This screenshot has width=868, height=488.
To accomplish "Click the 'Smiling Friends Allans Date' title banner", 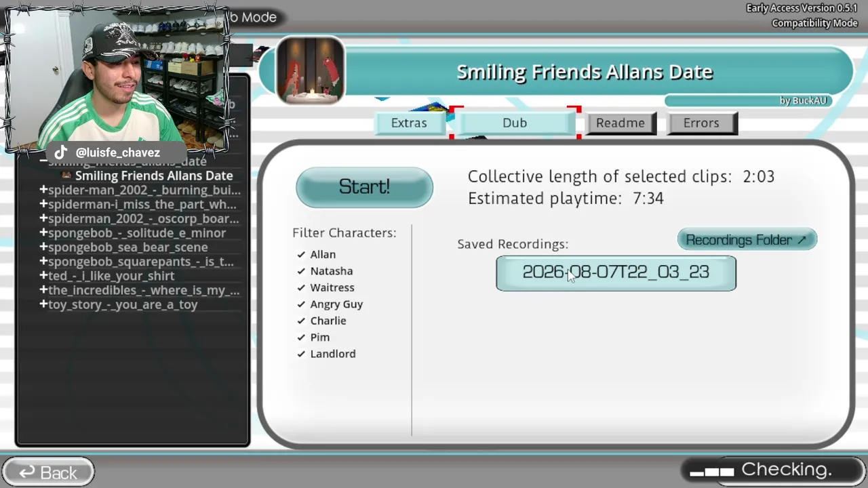I will [x=585, y=72].
